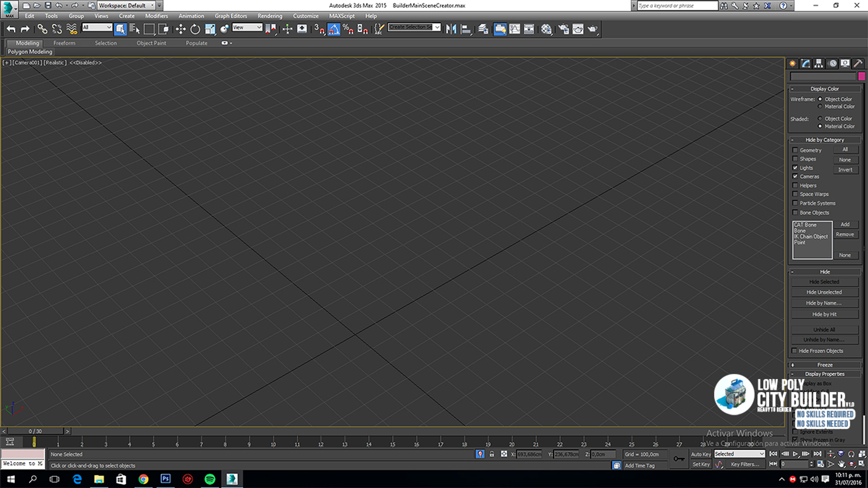868x488 pixels.
Task: Click the Undo arrow in main toolbar
Action: pos(11,29)
